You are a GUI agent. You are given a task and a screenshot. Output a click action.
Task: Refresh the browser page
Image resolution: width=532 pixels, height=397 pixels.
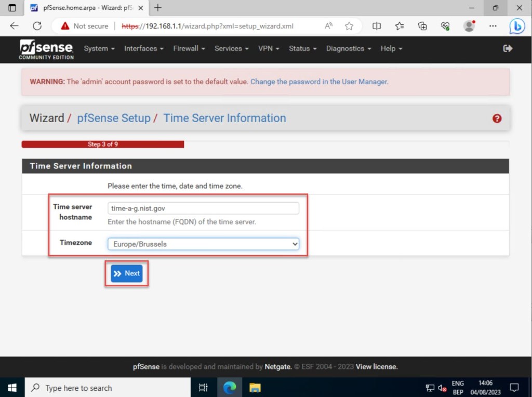[37, 26]
